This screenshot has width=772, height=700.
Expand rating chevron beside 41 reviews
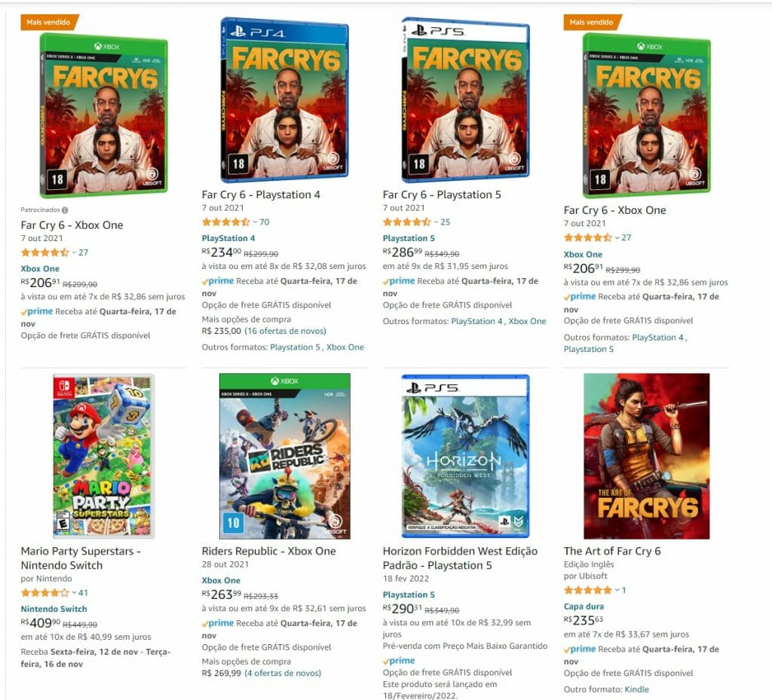[x=75, y=593]
